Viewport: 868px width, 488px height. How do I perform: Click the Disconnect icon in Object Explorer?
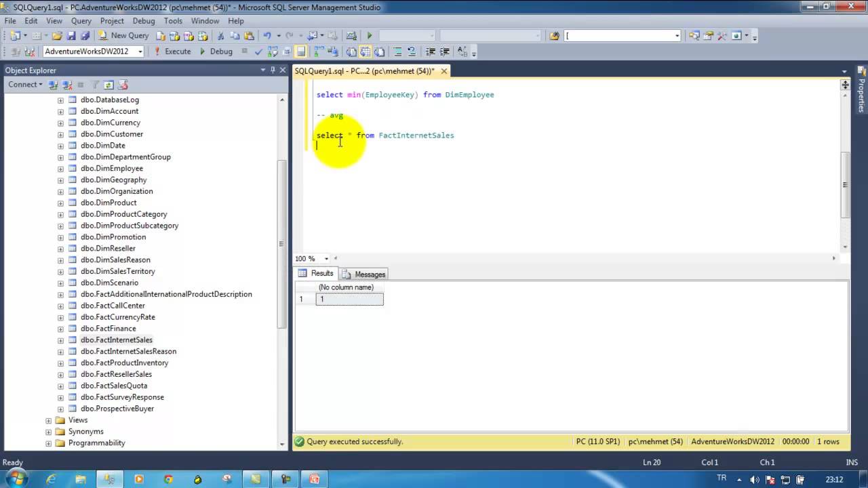[x=67, y=85]
